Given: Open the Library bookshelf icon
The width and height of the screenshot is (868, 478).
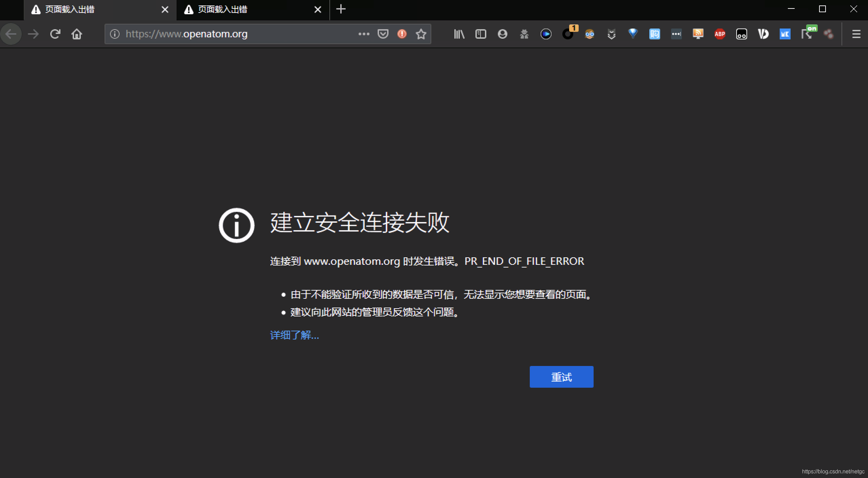Looking at the screenshot, I should click(x=459, y=34).
